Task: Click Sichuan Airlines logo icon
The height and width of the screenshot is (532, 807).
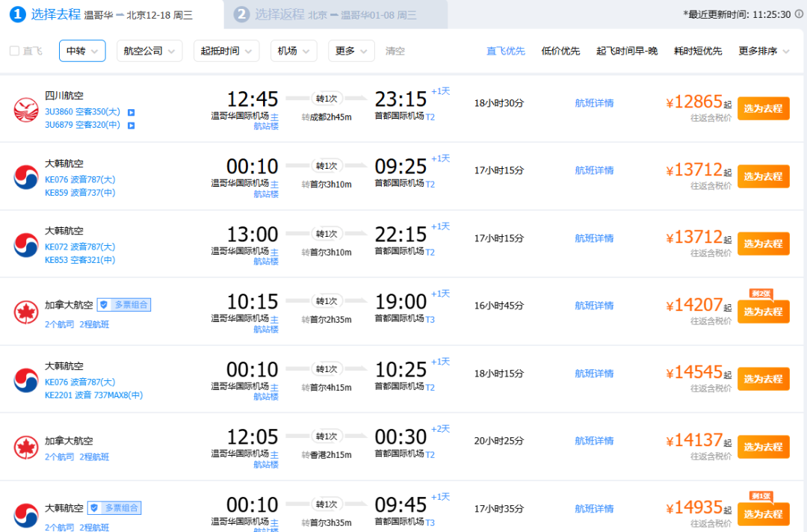Action: click(25, 109)
